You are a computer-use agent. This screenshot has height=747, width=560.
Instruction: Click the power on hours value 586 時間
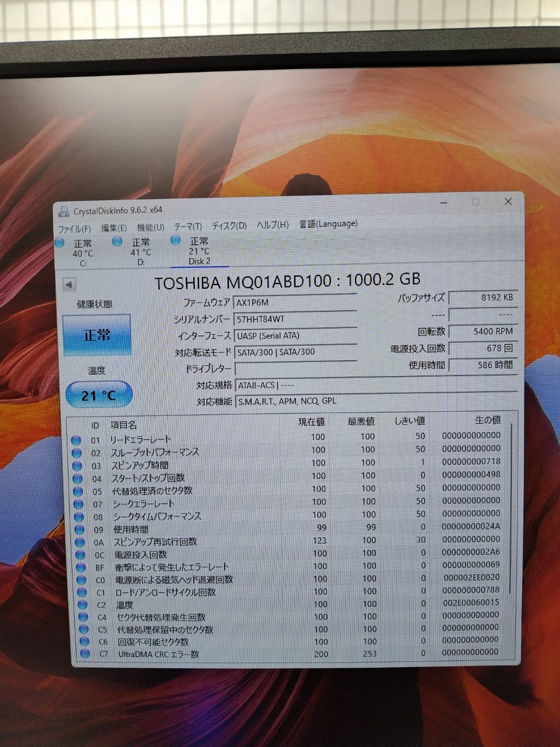click(483, 365)
